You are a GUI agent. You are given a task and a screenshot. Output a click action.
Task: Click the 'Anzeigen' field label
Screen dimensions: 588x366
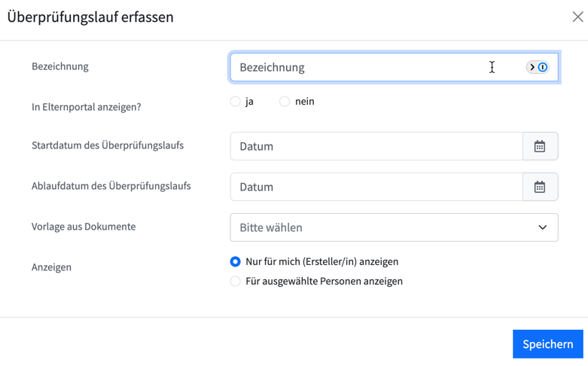tap(51, 267)
